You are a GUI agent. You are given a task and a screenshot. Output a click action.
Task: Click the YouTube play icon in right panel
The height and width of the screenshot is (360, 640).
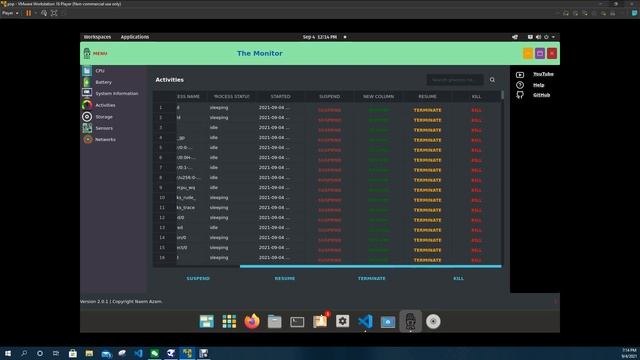click(520, 75)
